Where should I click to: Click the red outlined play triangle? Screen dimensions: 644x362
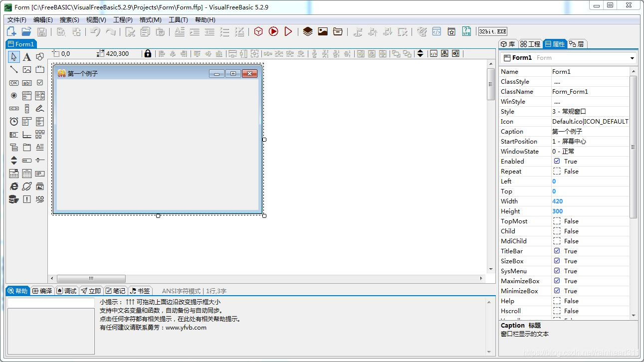(x=288, y=31)
